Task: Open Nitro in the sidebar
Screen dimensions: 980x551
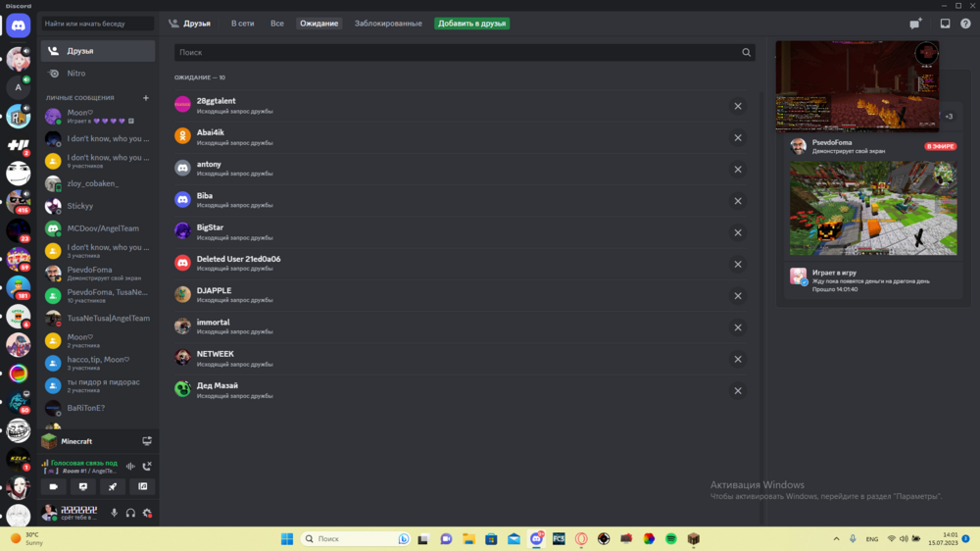Action: (98, 74)
